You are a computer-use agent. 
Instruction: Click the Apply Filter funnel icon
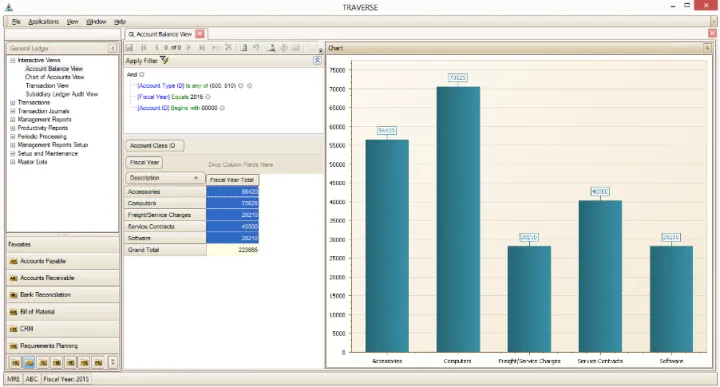tap(164, 61)
